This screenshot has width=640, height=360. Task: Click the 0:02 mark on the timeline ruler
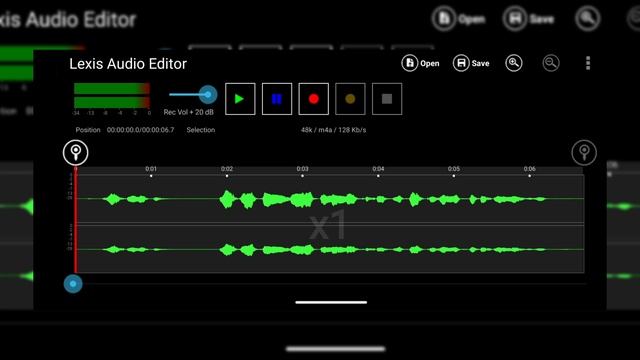click(227, 169)
